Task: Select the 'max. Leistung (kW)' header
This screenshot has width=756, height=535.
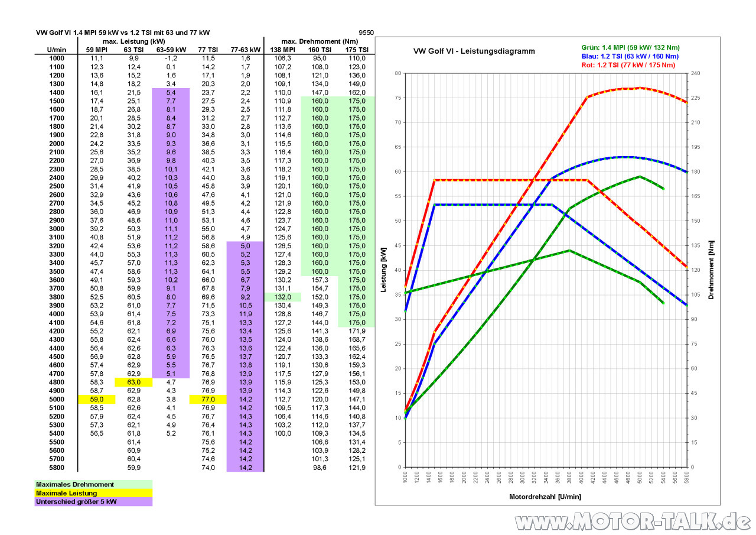Action: point(133,41)
